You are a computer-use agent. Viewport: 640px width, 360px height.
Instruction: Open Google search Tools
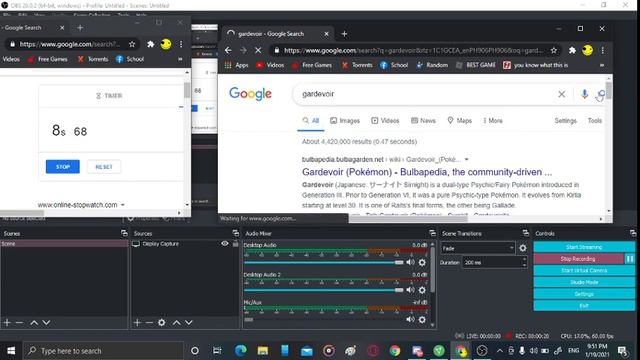click(595, 120)
